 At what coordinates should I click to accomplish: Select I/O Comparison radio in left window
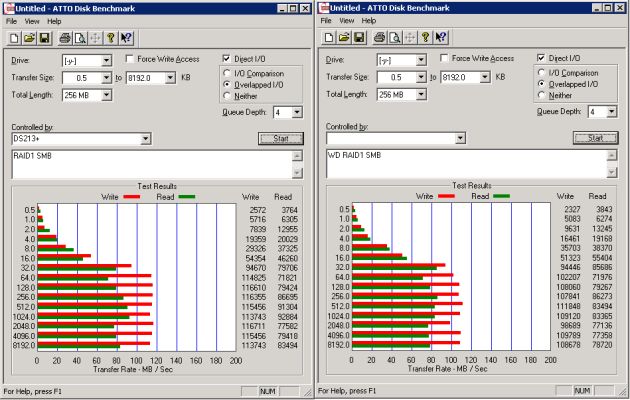[227, 73]
